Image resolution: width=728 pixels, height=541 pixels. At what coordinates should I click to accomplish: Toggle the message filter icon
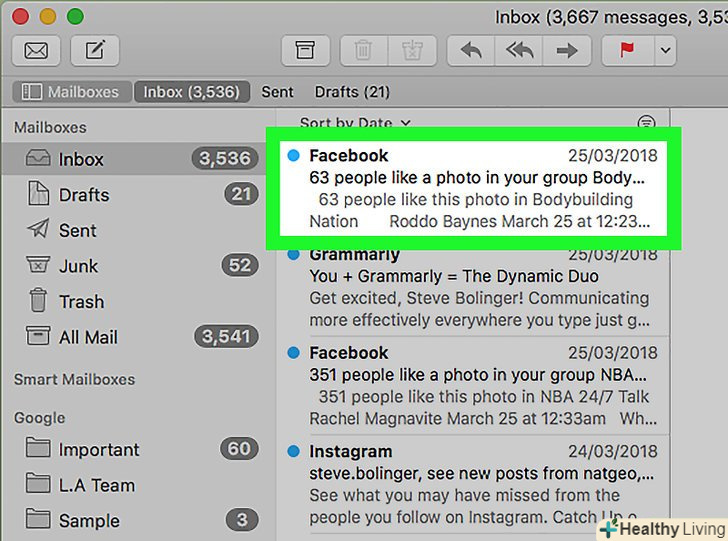click(x=646, y=123)
